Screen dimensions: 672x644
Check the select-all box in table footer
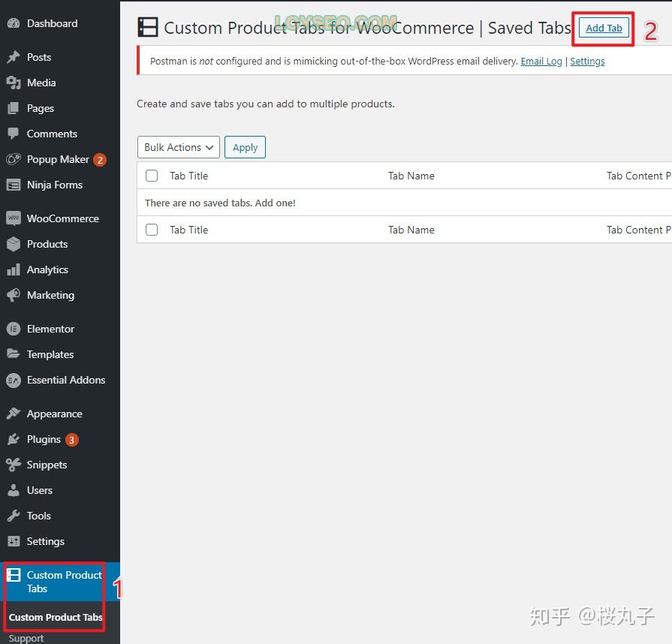[152, 230]
